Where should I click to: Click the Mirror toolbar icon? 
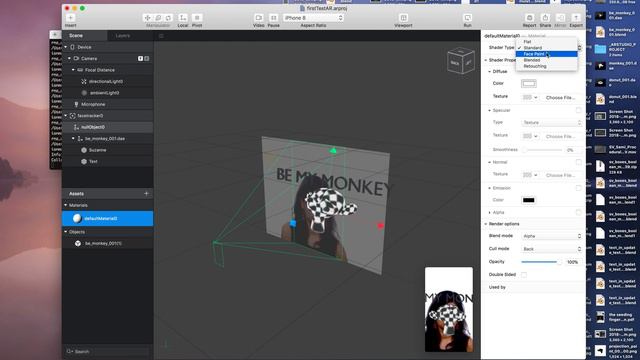[x=560, y=18]
